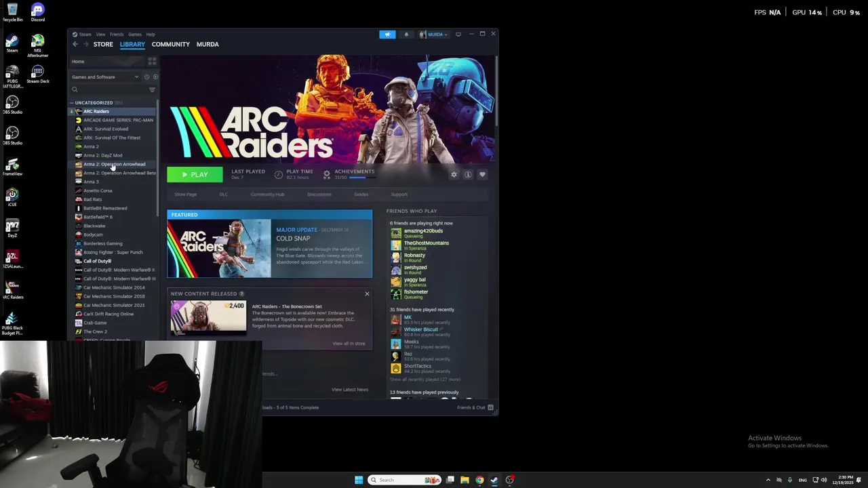Open the Games menu
This screenshot has width=868, height=488.
pos(135,34)
